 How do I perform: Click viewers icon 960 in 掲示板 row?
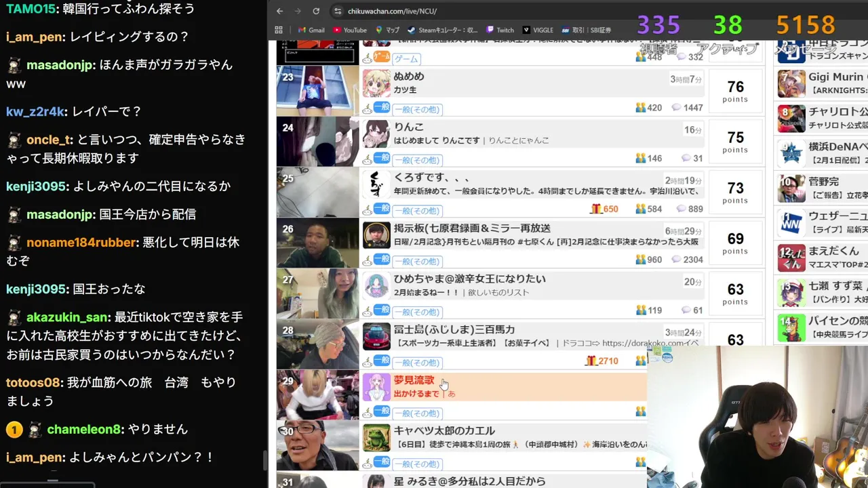(x=640, y=260)
